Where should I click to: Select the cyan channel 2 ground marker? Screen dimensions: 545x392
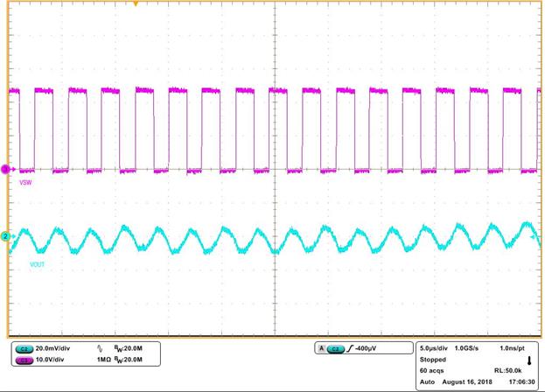pyautogui.click(x=4, y=236)
